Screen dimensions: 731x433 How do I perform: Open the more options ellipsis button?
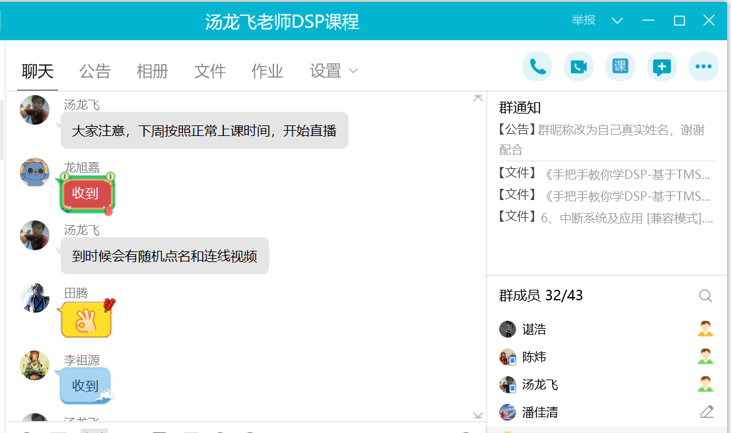[x=703, y=67]
